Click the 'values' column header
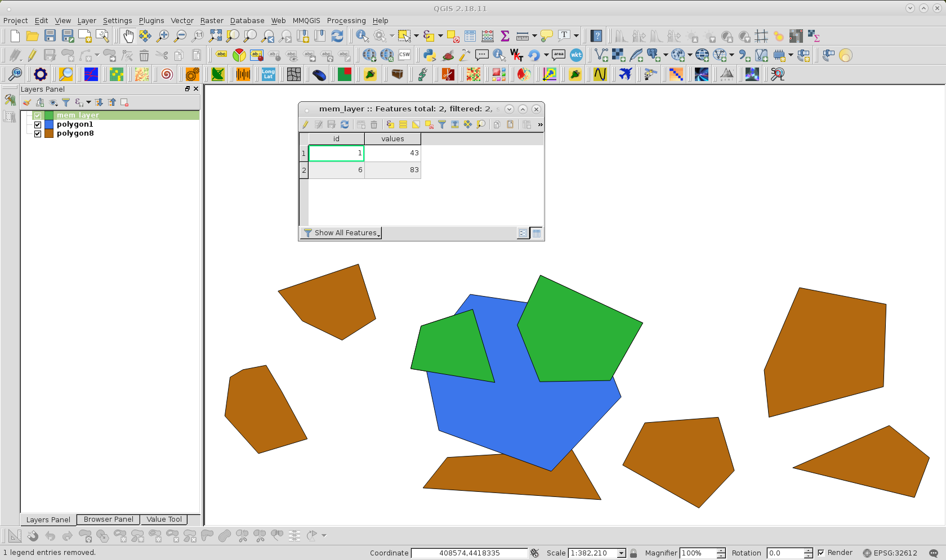The height and width of the screenshot is (560, 946). 392,139
